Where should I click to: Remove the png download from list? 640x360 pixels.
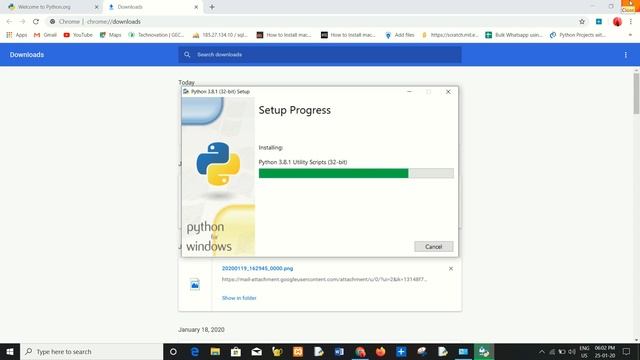[451, 269]
